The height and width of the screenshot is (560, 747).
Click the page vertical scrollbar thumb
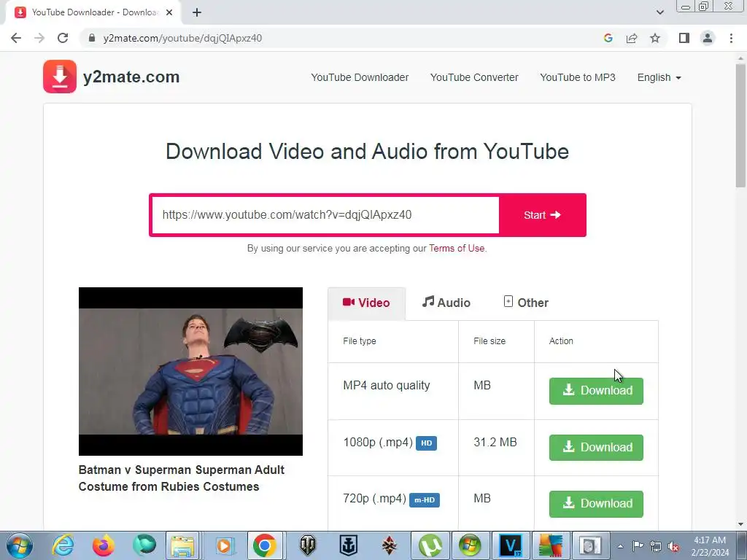tap(740, 126)
